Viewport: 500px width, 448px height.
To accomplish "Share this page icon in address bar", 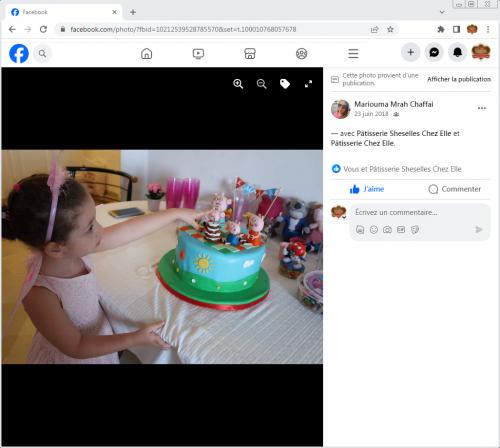I will pyautogui.click(x=374, y=30).
